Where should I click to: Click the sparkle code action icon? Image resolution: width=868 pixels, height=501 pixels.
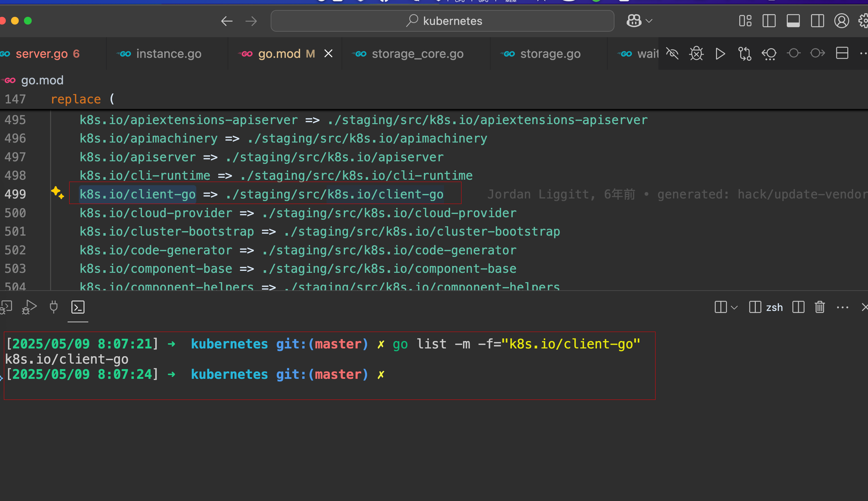pos(58,192)
